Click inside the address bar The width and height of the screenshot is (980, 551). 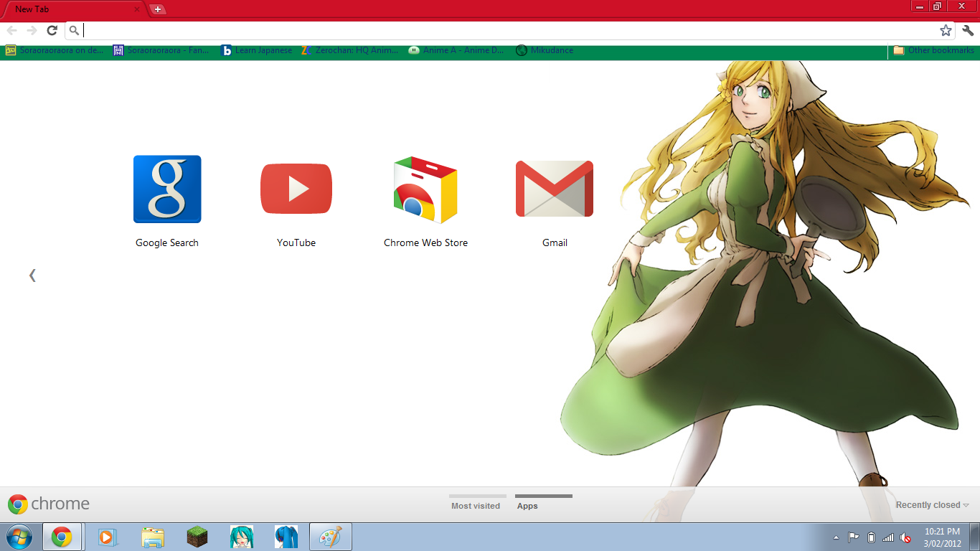pyautogui.click(x=430, y=30)
